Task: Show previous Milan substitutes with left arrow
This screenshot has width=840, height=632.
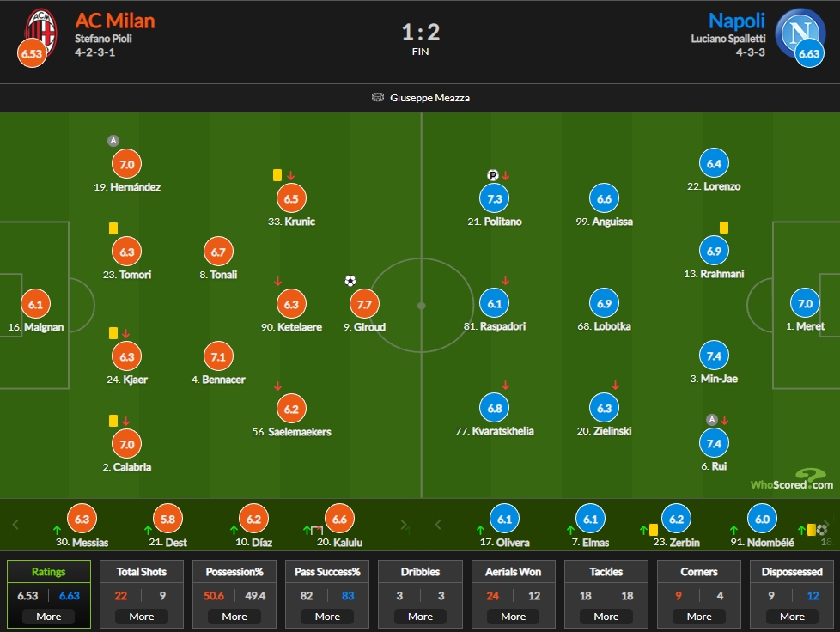Action: [15, 525]
